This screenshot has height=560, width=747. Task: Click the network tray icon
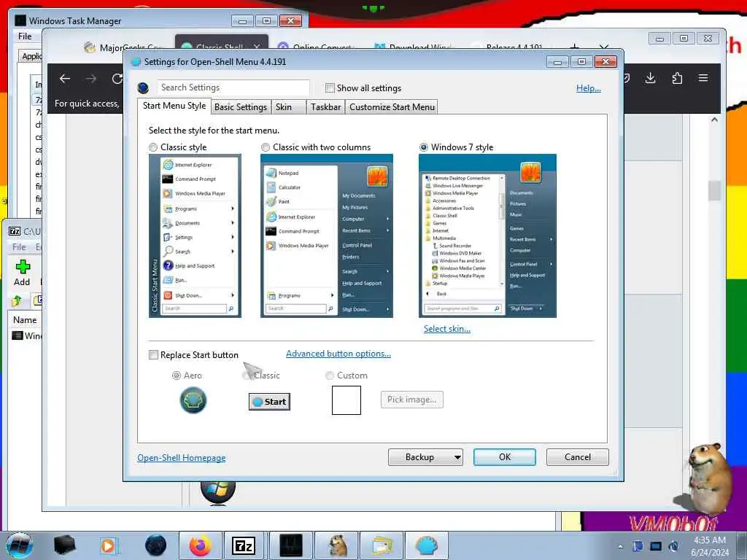tap(656, 546)
